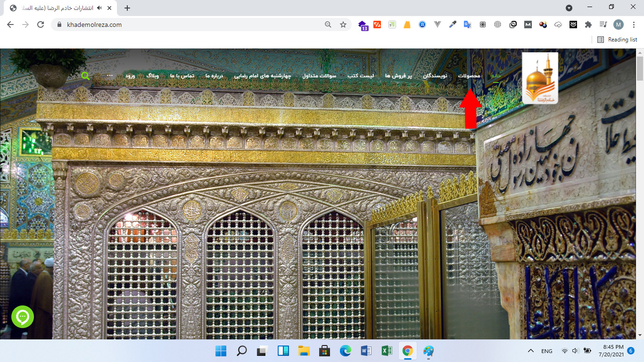
Task: Open the Chrome extensions puzzle icon
Action: [588, 24]
